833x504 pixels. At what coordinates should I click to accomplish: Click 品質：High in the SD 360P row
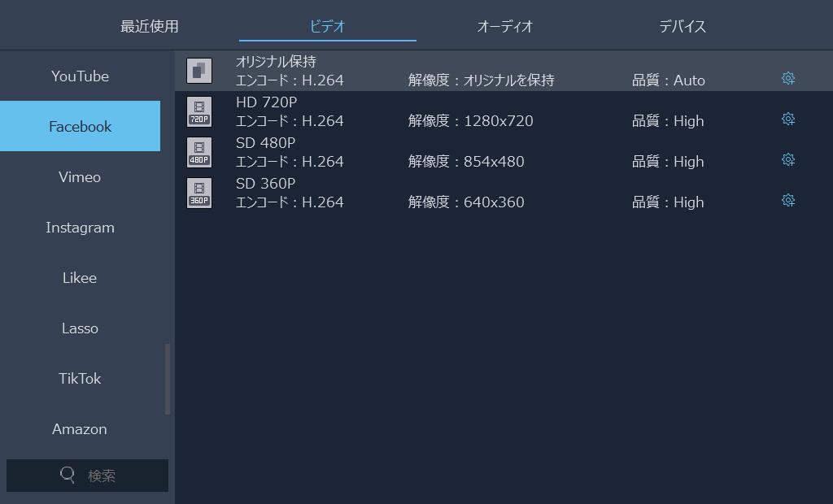669,202
